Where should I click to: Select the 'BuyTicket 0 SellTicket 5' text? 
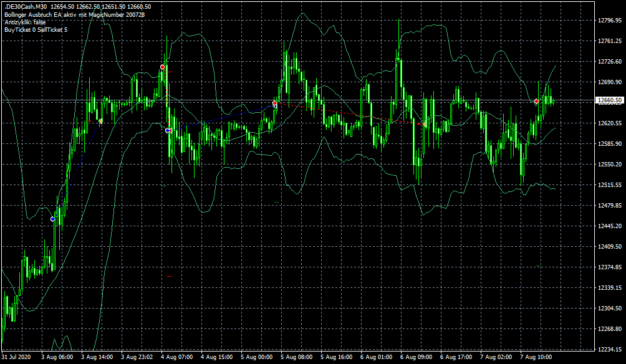tap(36, 30)
